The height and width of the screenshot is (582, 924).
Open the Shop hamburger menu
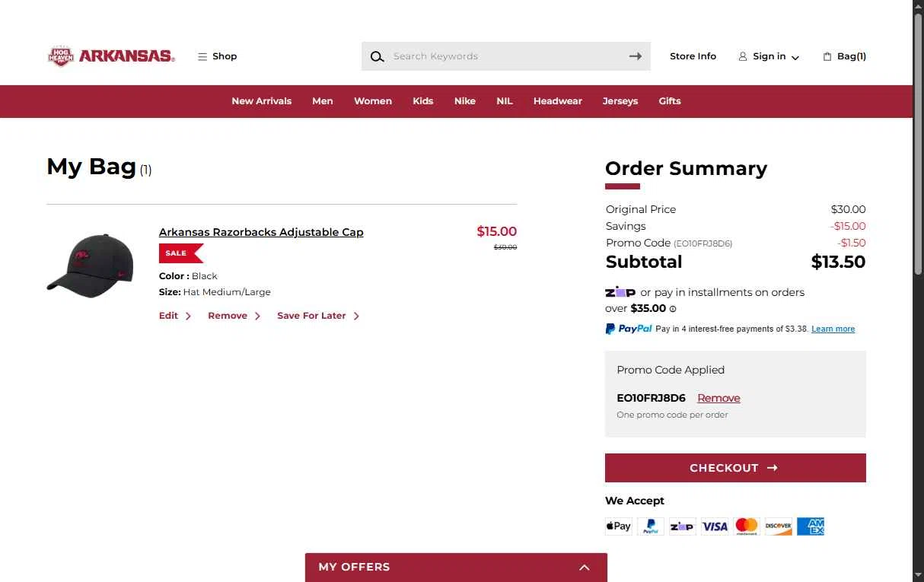tap(217, 56)
